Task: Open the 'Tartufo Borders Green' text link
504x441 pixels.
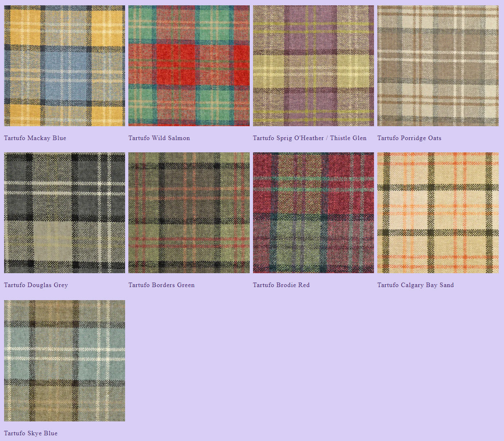Action: point(161,285)
